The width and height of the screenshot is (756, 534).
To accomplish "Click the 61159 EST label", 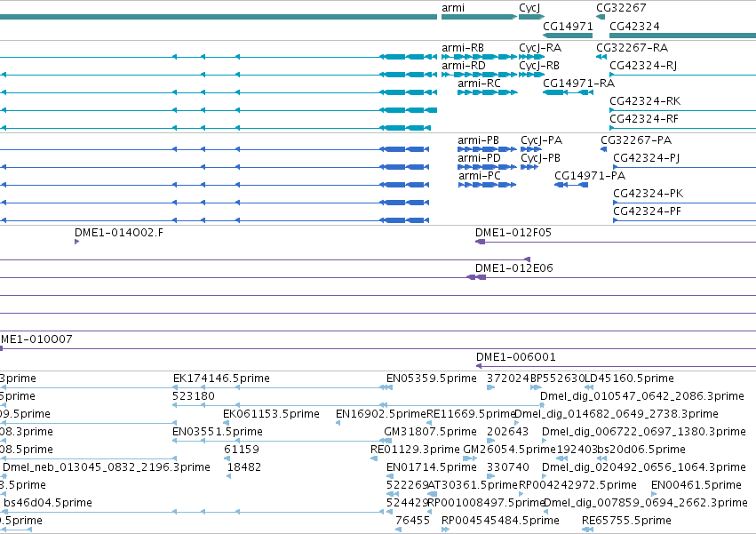I will tap(242, 450).
